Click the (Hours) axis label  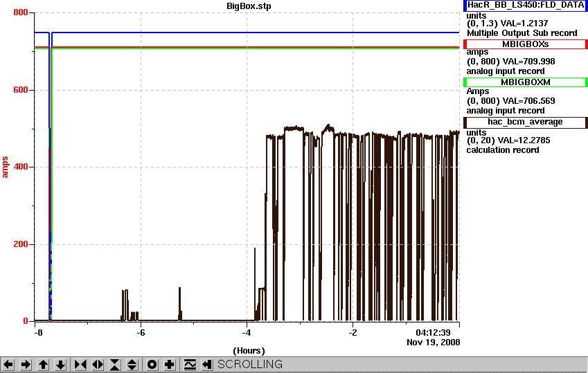(x=249, y=351)
